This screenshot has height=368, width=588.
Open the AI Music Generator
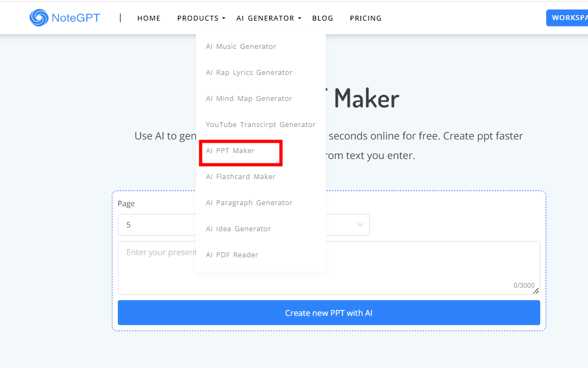[x=241, y=46]
